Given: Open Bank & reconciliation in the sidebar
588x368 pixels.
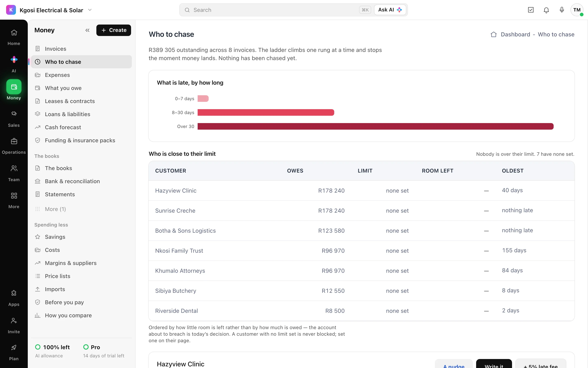Looking at the screenshot, I should tap(81, 181).
